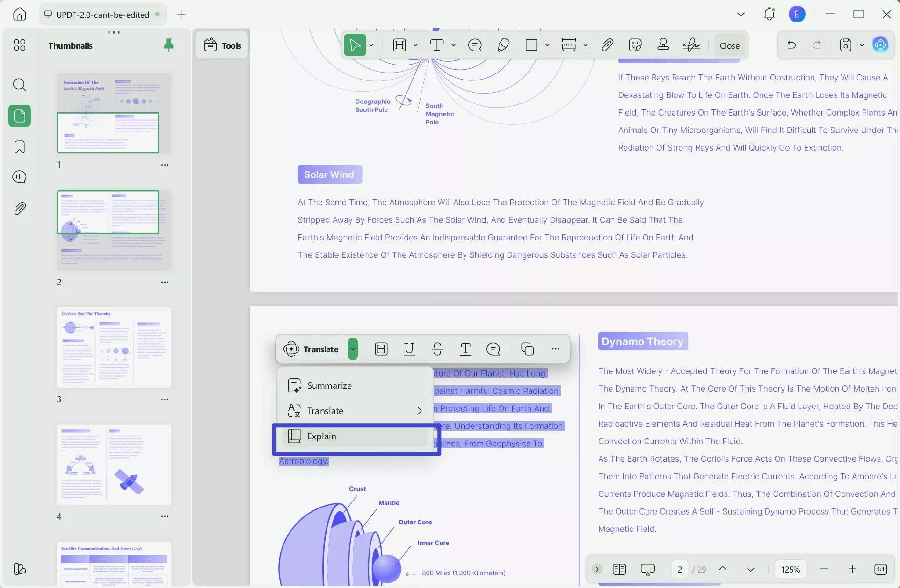Expand the Translate submenu arrow
Image resolution: width=900 pixels, height=588 pixels.
(x=419, y=411)
